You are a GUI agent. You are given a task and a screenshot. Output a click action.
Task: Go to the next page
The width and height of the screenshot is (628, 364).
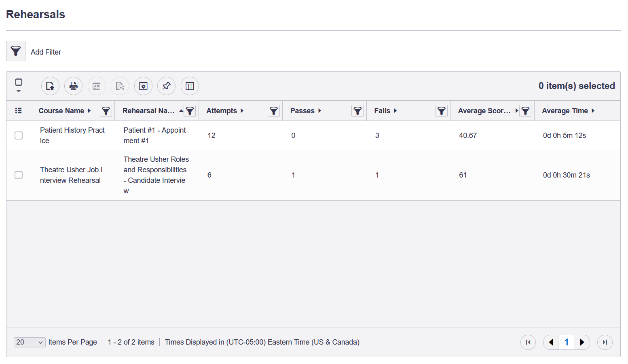pyautogui.click(x=582, y=342)
